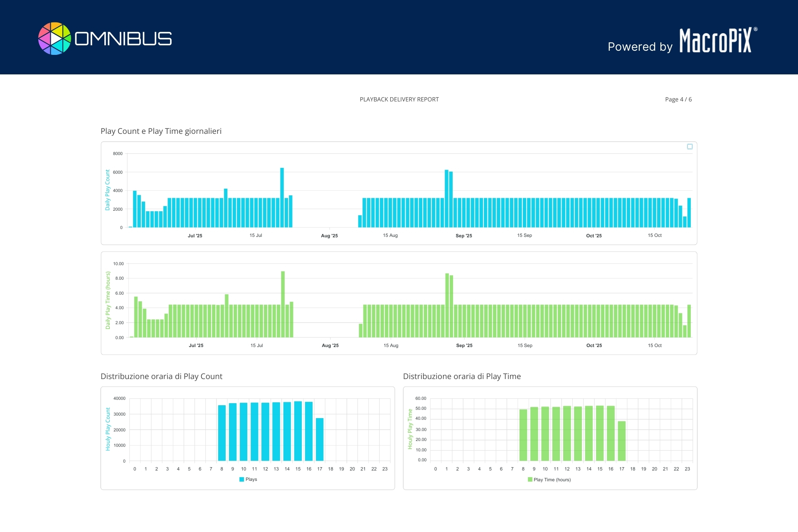Click the PLAYBACK DELIVERY REPORT title

pos(399,99)
